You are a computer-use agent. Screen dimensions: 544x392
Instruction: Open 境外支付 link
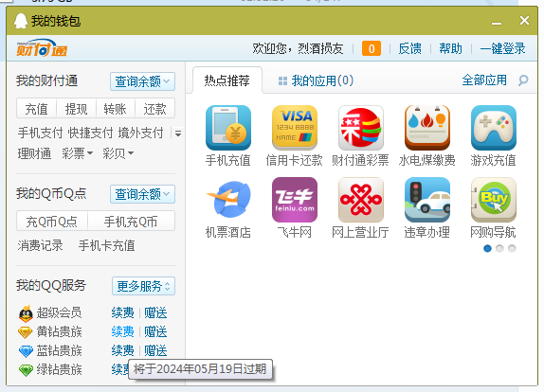(x=141, y=133)
